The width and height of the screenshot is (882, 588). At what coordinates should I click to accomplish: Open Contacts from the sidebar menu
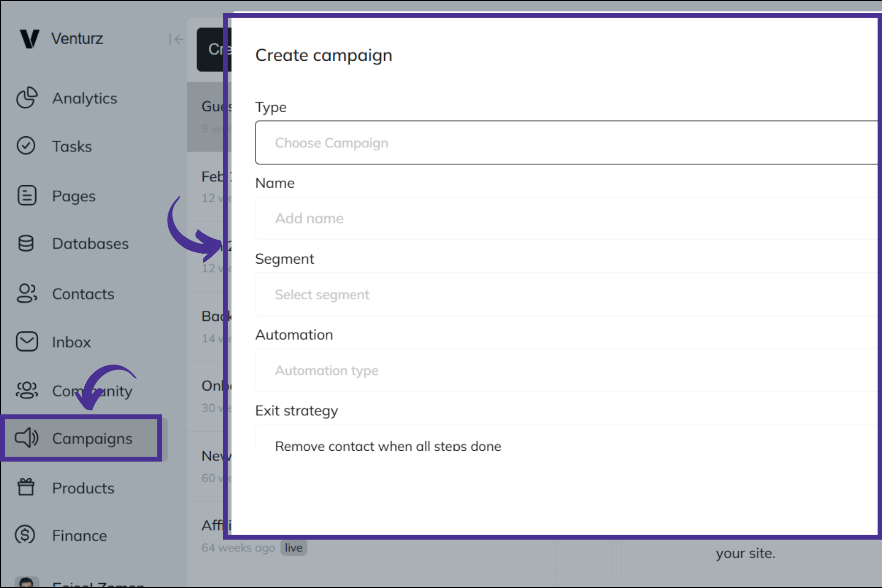click(83, 294)
